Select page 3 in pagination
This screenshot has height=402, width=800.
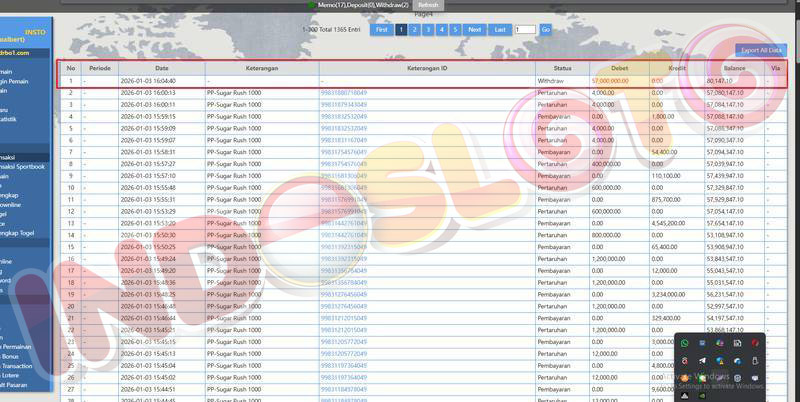click(x=428, y=30)
